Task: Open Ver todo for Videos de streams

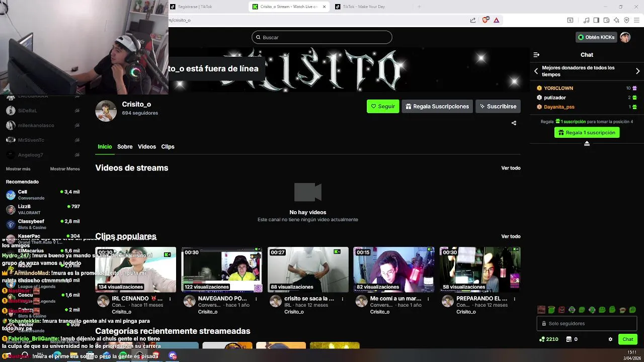Action: (511, 168)
